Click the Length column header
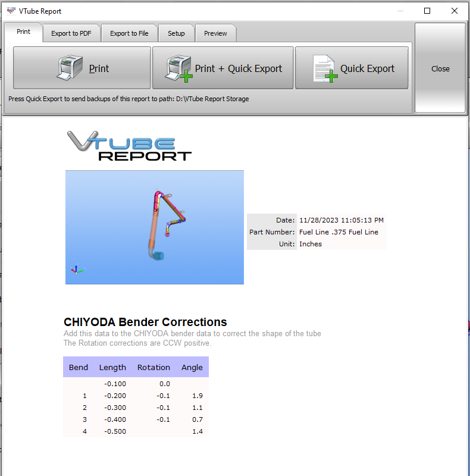470x476 pixels. [112, 367]
